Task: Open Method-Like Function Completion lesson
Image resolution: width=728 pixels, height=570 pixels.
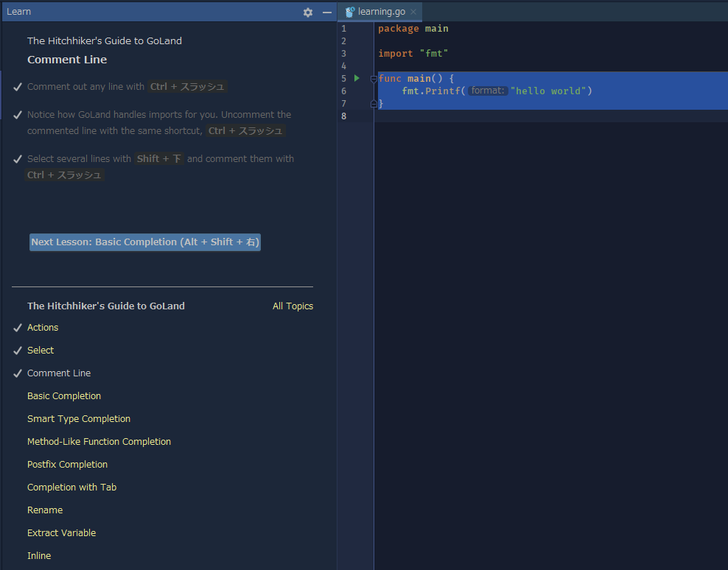Action: (x=99, y=441)
